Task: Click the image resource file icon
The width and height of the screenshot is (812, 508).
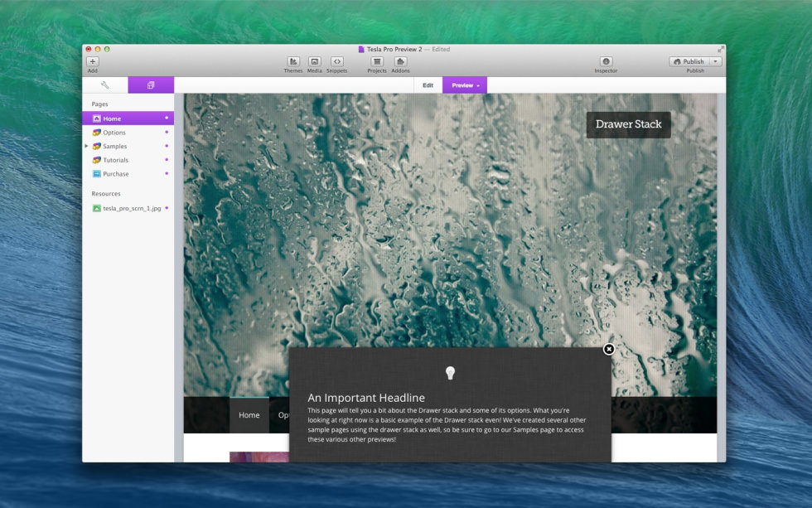Action: tap(96, 208)
